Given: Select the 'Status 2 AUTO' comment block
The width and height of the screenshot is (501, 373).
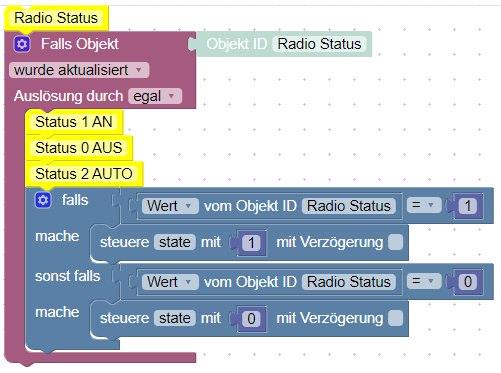Looking at the screenshot, I should [x=84, y=174].
